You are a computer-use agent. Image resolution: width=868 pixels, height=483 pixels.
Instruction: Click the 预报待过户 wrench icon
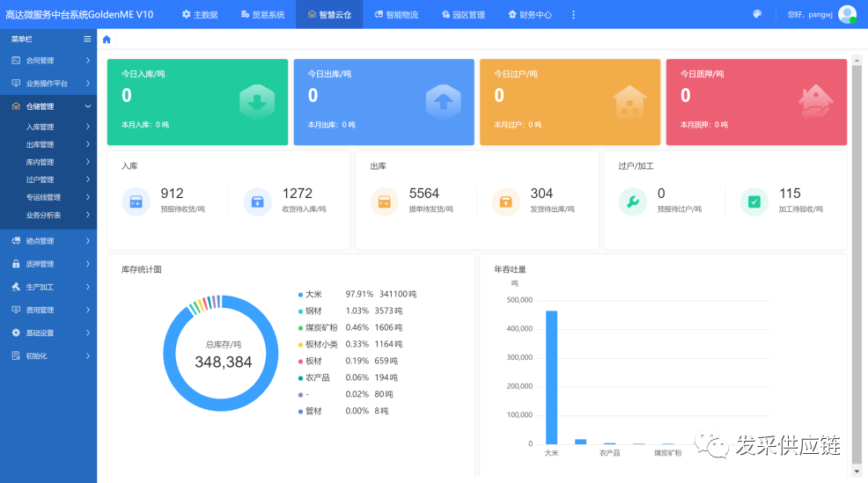tap(633, 202)
